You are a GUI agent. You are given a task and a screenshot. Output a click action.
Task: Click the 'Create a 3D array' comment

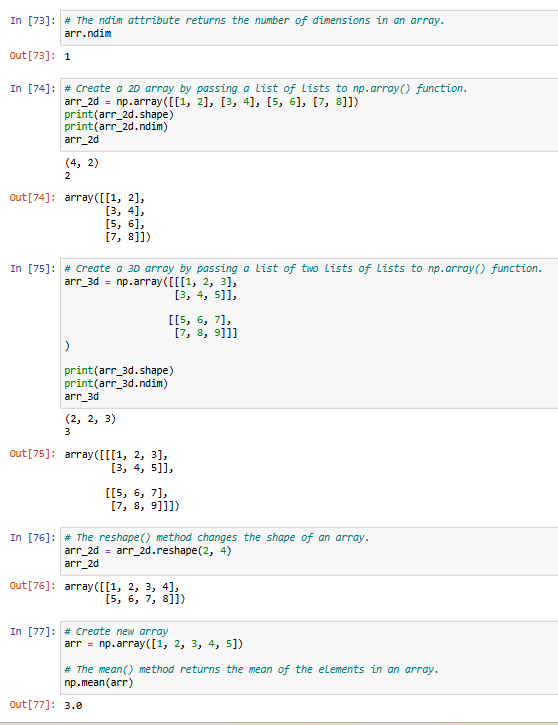[x=303, y=268]
